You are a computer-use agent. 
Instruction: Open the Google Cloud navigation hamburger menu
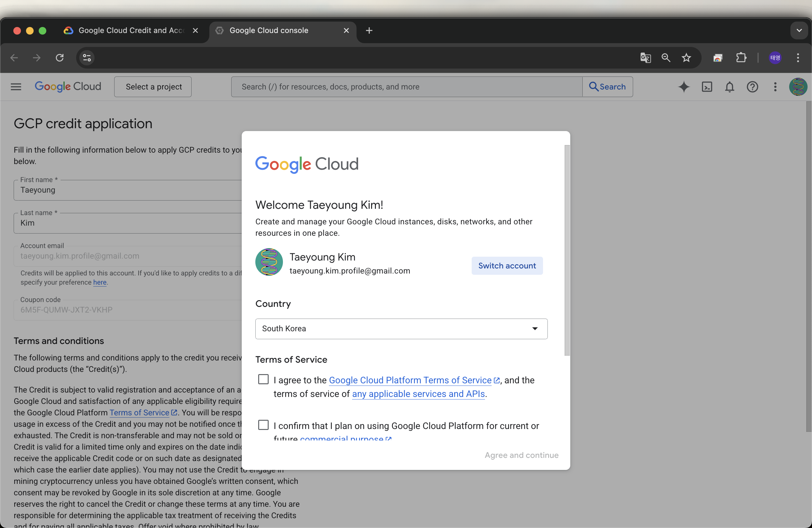pos(16,87)
